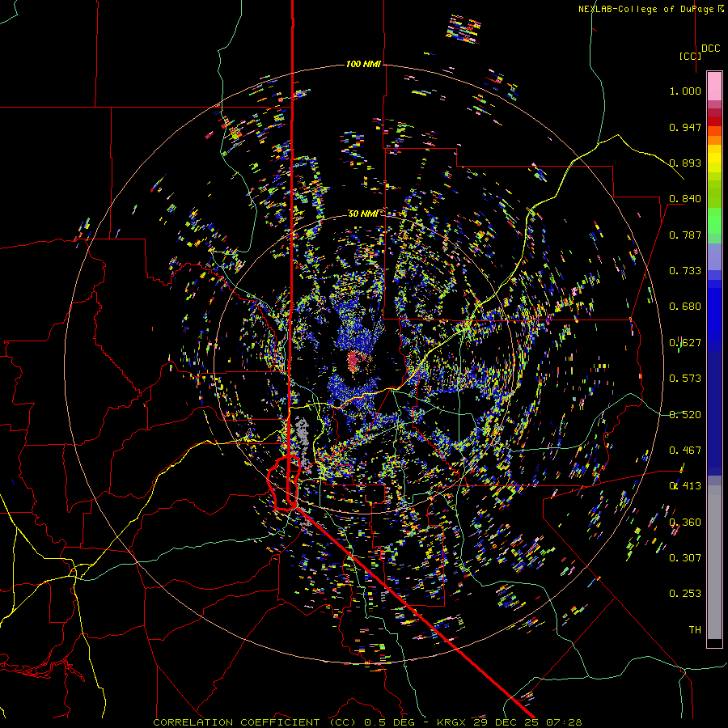Click the red polygon outline southwest of the radar

click(283, 484)
